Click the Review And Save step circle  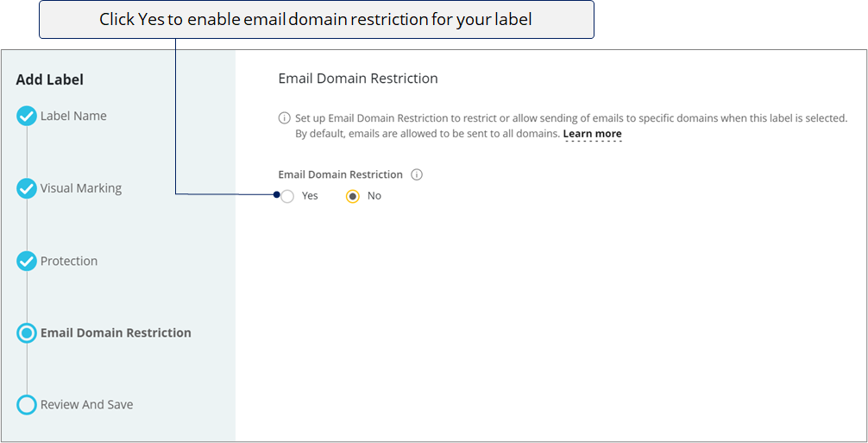tap(26, 405)
